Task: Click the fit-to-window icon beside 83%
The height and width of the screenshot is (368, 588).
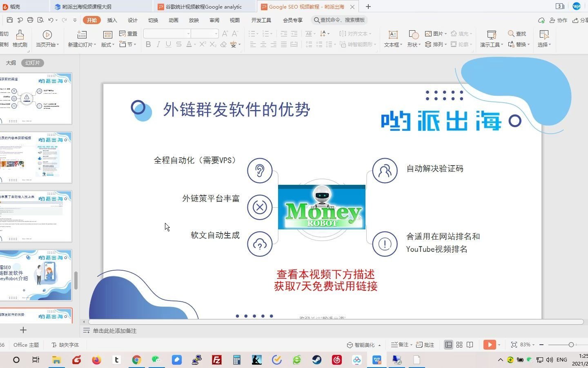Action: (514, 345)
